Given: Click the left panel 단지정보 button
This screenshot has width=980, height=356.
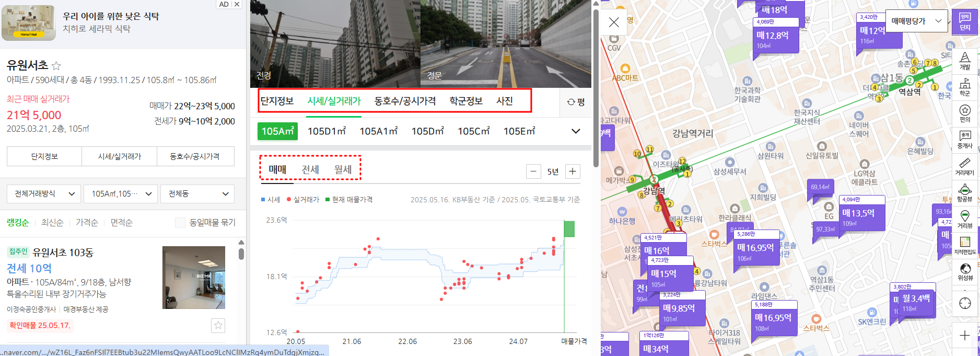Looking at the screenshot, I should point(44,156).
